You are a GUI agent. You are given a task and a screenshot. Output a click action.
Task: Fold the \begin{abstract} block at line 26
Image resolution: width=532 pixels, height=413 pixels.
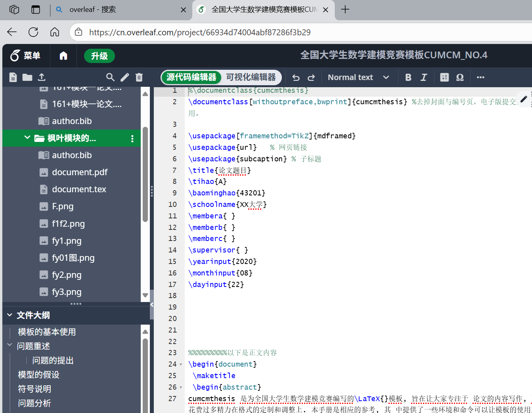(x=181, y=387)
